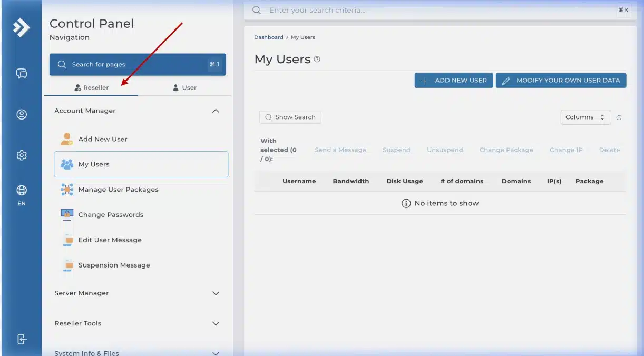The image size is (644, 356).
Task: Open Manage User Packages page
Action: point(141,190)
